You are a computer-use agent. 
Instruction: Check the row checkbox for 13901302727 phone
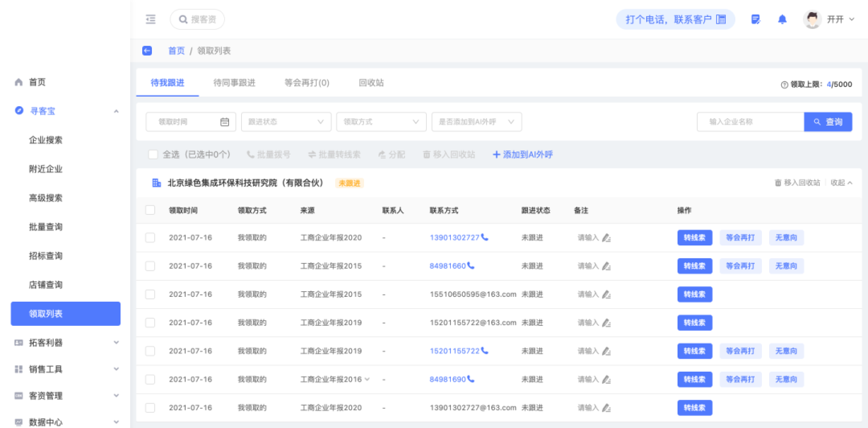point(150,238)
